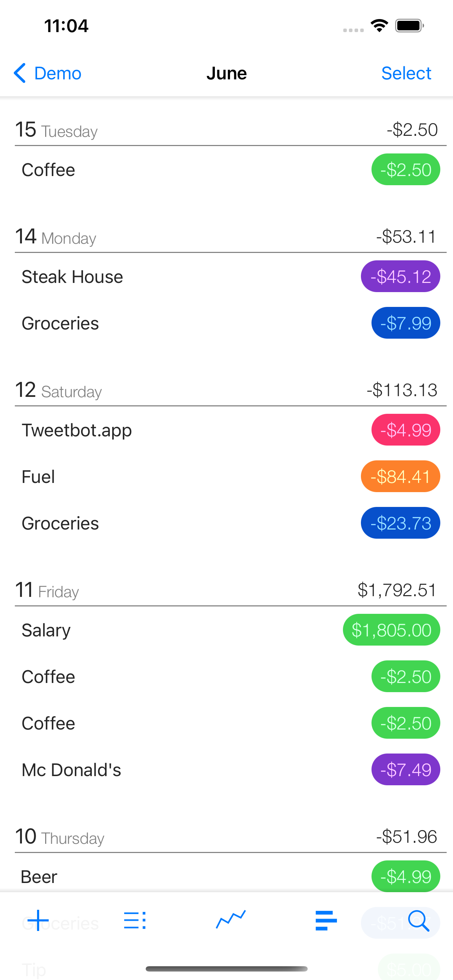Open the Steak House transaction

click(72, 277)
